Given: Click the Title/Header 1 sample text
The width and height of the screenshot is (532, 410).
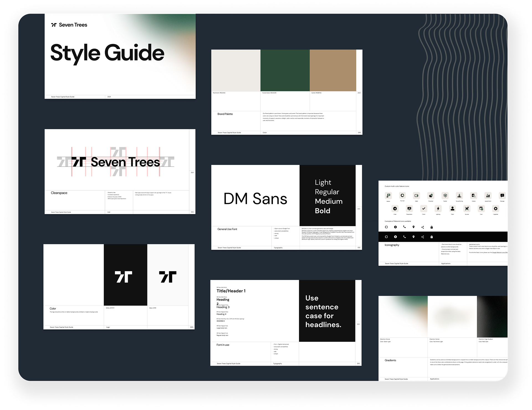Looking at the screenshot, I should tap(231, 291).
